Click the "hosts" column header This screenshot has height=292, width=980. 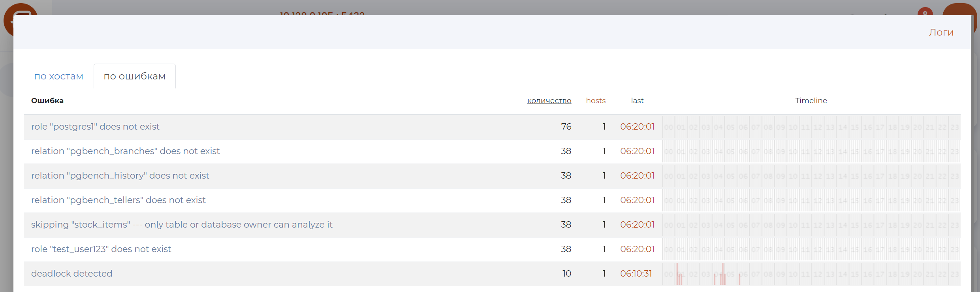coord(596,101)
